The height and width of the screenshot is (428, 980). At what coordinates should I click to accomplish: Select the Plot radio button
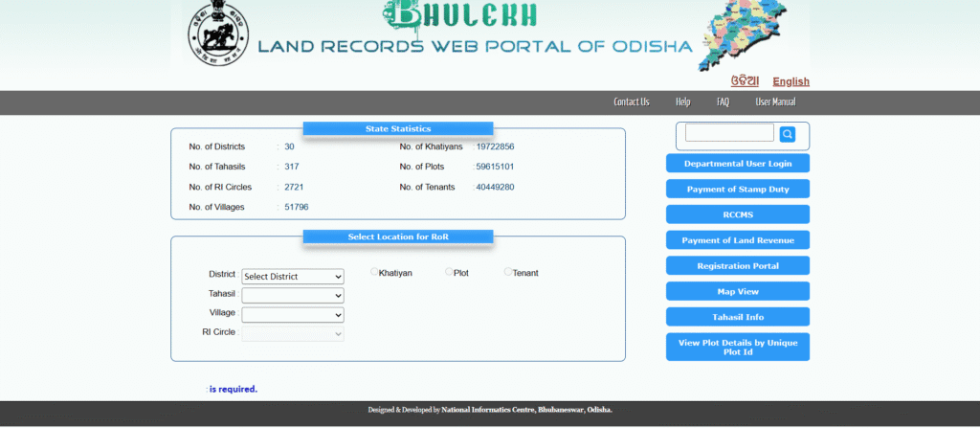tap(449, 272)
